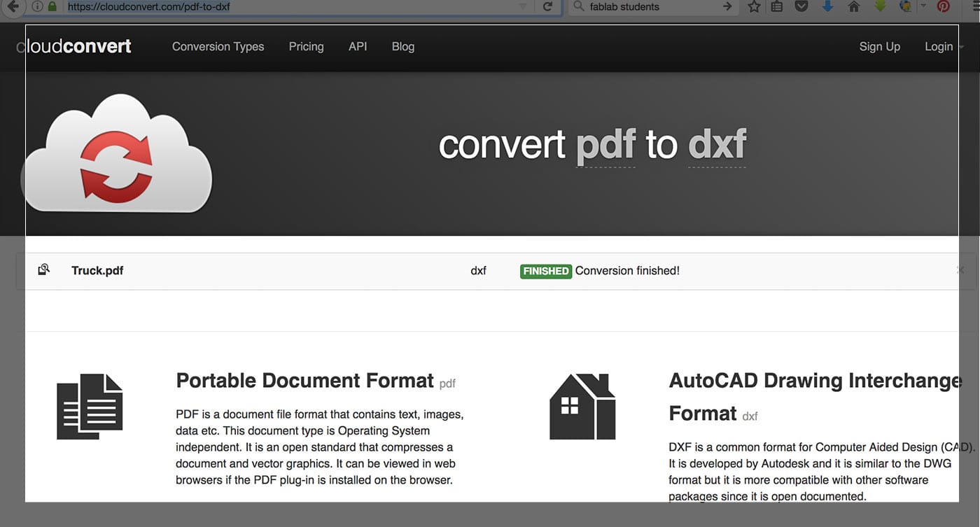Click the gray 'pdf' label beside heading
The height and width of the screenshot is (527, 980).
pyautogui.click(x=447, y=384)
